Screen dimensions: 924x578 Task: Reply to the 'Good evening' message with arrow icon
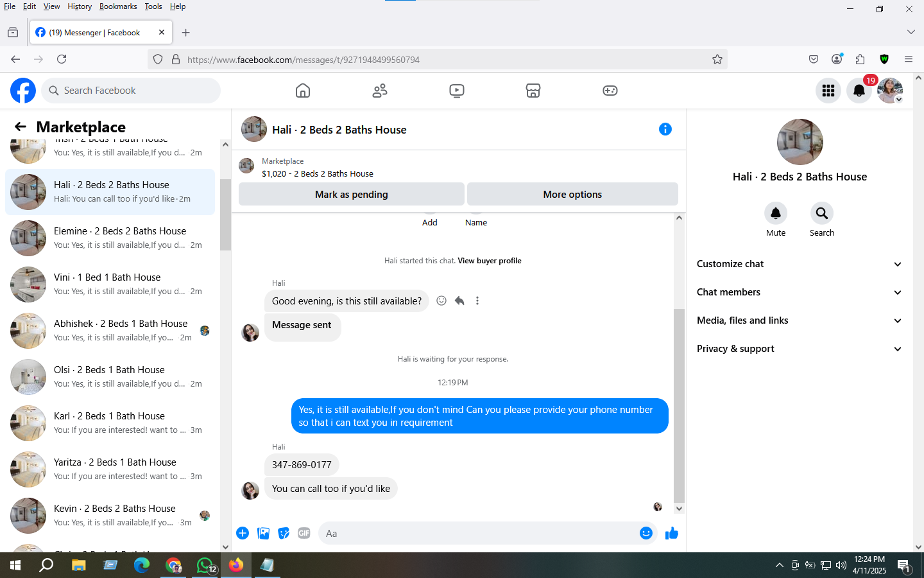[459, 301]
